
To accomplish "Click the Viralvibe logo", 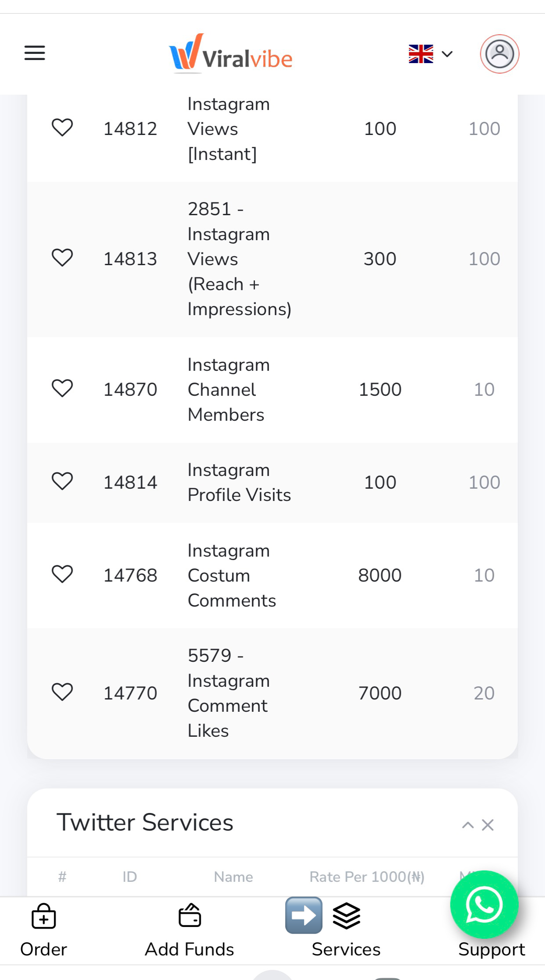I will point(231,55).
